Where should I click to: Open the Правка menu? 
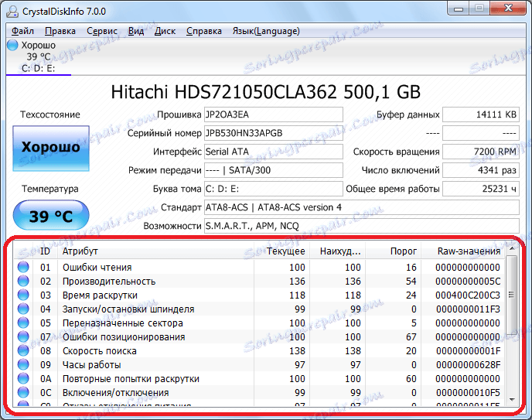point(60,31)
